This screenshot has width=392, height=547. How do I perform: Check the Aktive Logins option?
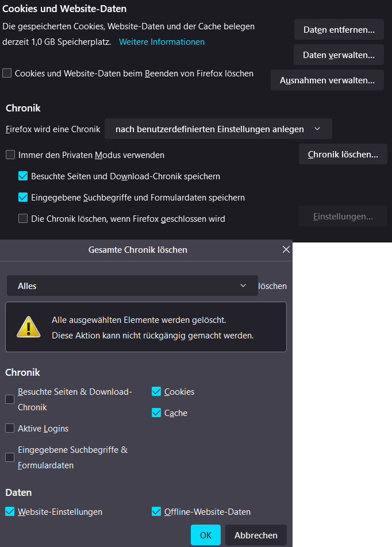tap(10, 429)
